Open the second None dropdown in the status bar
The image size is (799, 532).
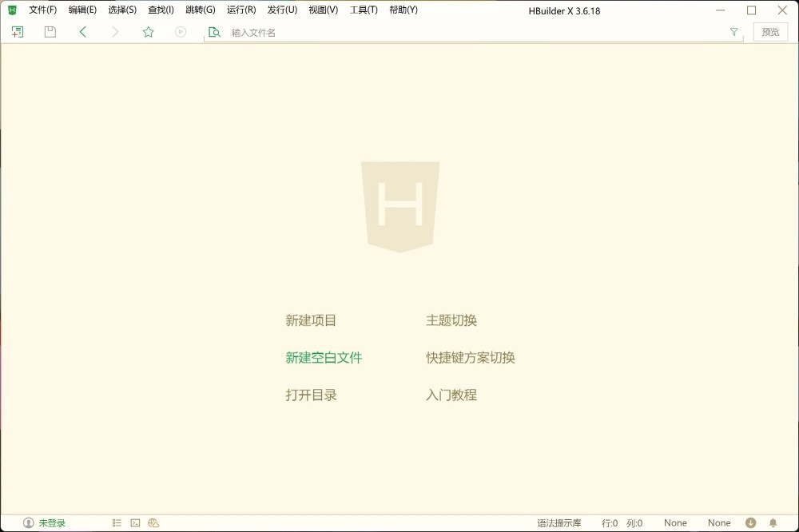719,522
